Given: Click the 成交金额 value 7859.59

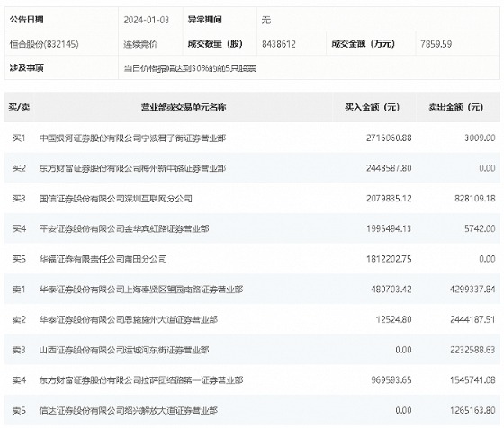Looking at the screenshot, I should tap(436, 44).
